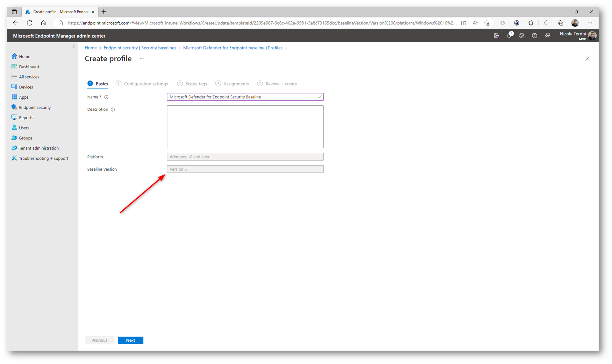Click the browser address bar URL
The width and height of the screenshot is (612, 364).
pyautogui.click(x=262, y=23)
